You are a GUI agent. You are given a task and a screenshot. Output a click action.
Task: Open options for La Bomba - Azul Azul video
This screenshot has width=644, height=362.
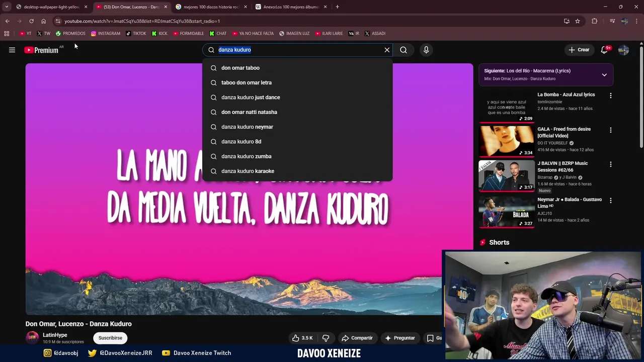click(x=611, y=96)
